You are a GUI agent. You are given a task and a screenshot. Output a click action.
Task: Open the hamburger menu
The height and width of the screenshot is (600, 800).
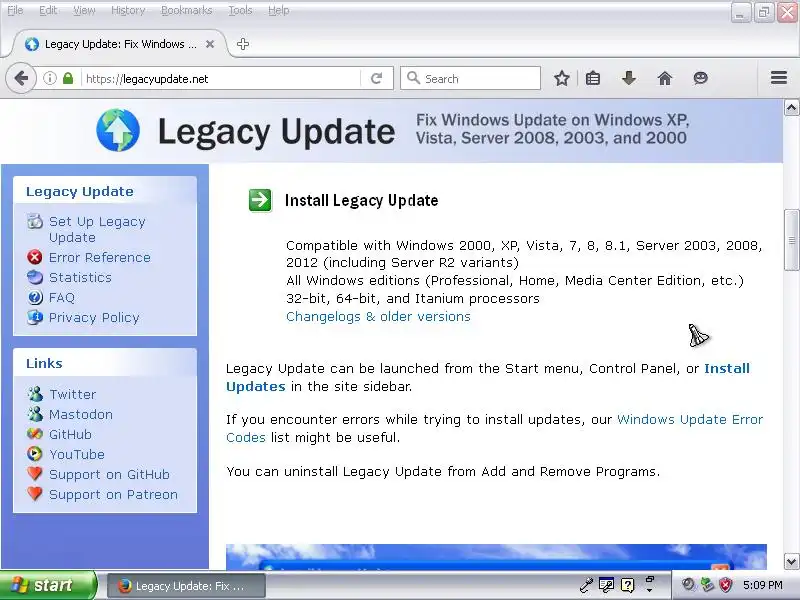point(779,78)
